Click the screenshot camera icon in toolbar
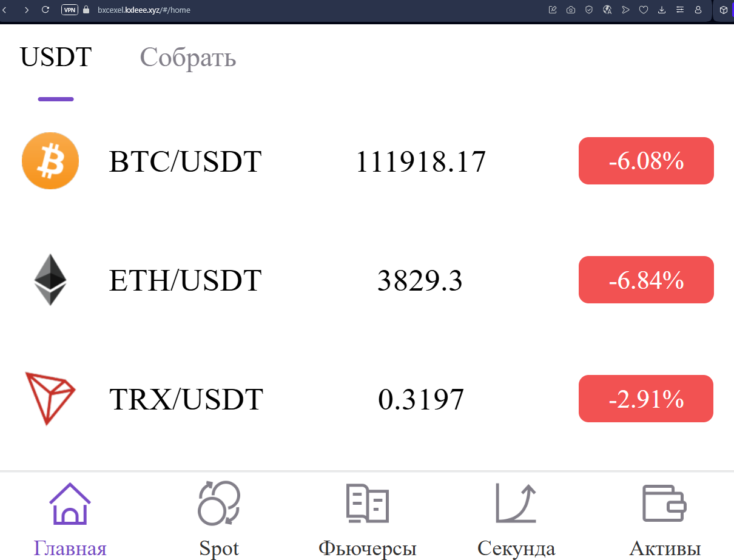This screenshot has width=734, height=560. [571, 10]
